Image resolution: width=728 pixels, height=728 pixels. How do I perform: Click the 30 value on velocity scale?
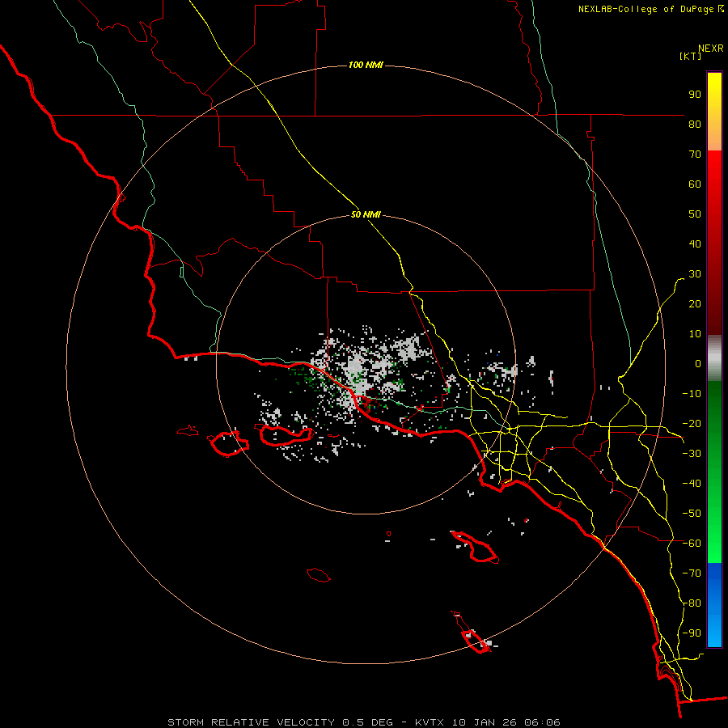click(x=695, y=274)
